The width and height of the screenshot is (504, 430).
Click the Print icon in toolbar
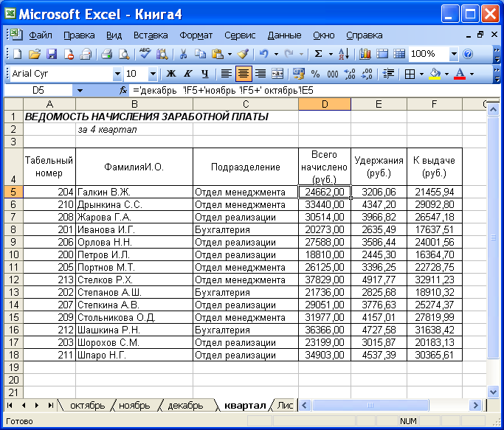tap(107, 54)
